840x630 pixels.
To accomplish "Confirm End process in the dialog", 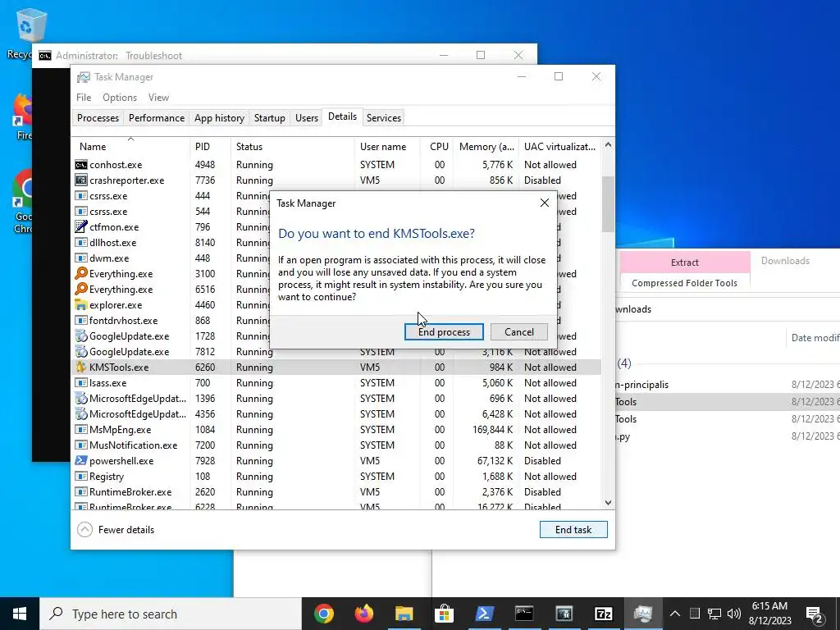I will point(444,331).
